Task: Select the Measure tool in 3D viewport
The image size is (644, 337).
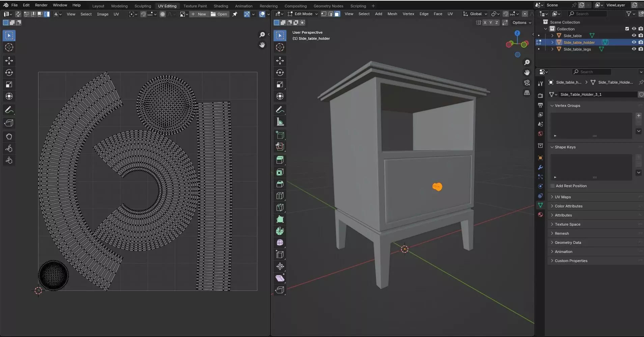Action: (x=280, y=122)
